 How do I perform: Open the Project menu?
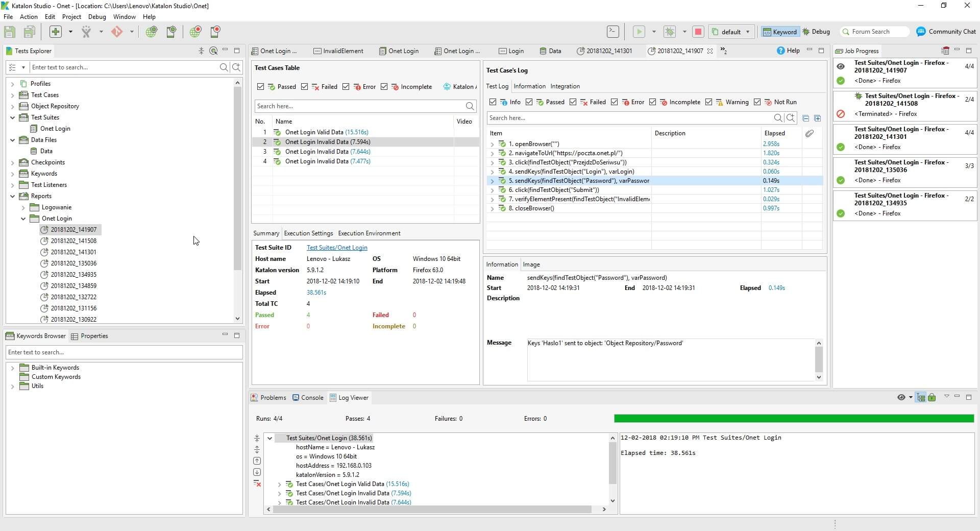[x=71, y=17]
